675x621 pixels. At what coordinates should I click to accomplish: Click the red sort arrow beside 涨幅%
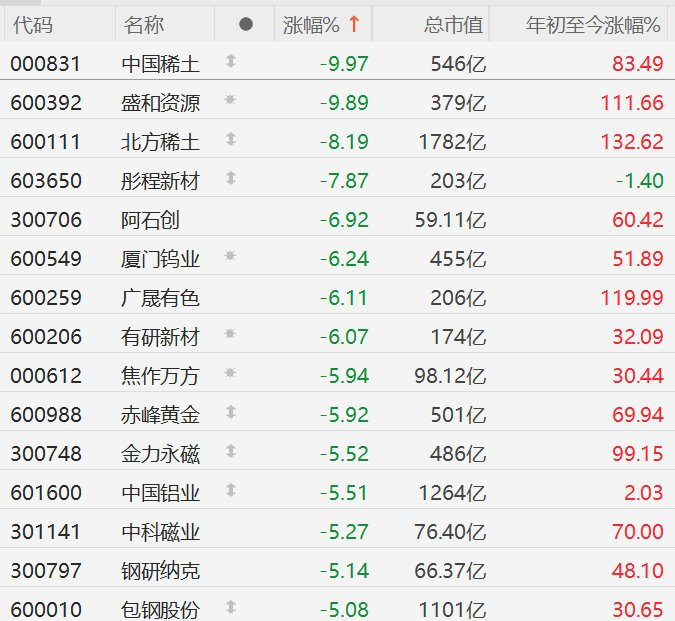click(x=354, y=24)
